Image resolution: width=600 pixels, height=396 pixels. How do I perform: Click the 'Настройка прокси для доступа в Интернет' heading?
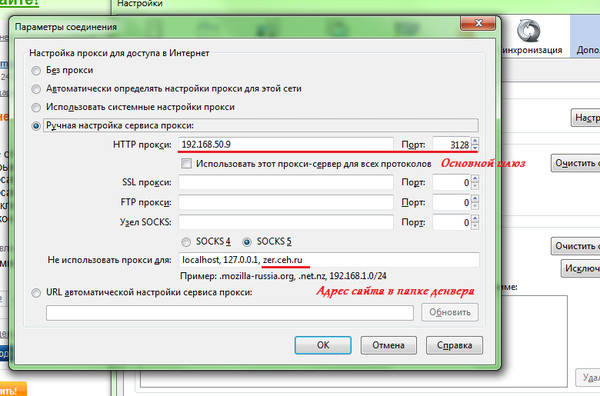click(119, 53)
